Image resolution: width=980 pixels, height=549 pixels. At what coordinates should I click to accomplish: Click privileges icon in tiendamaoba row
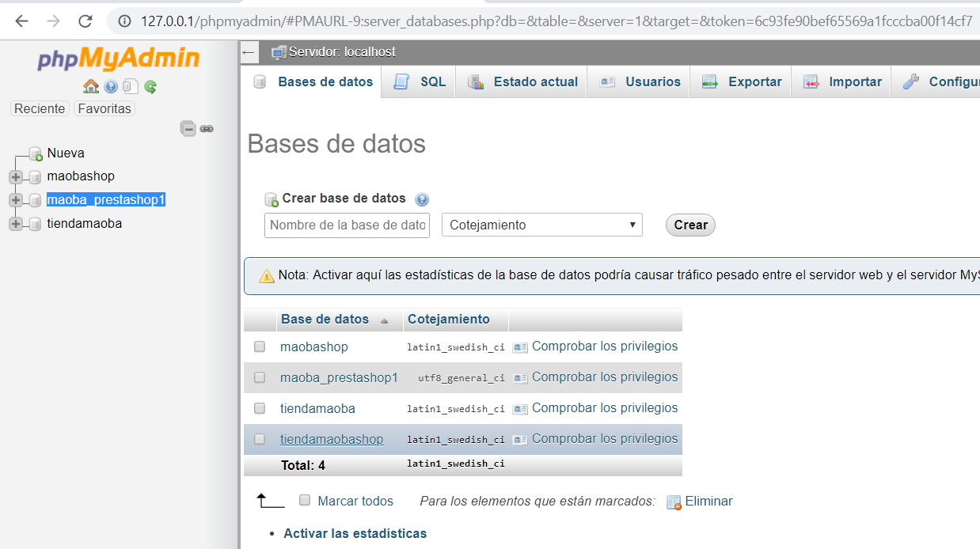pyautogui.click(x=520, y=409)
